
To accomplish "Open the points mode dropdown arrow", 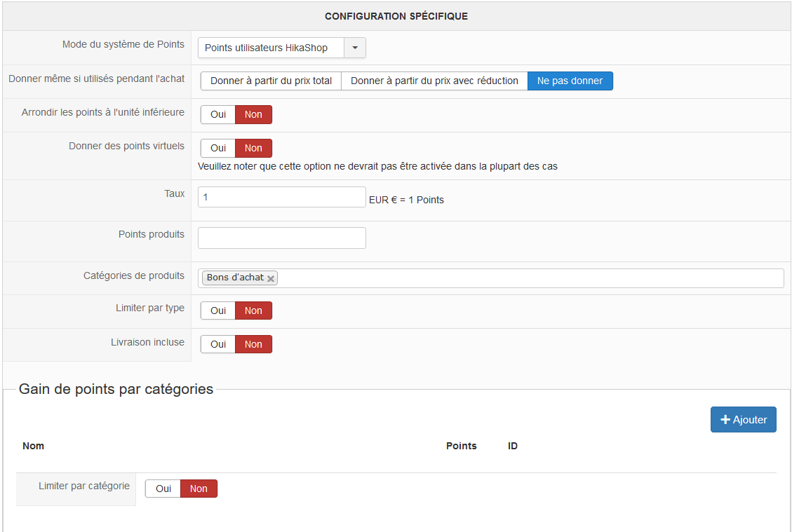I will [355, 48].
